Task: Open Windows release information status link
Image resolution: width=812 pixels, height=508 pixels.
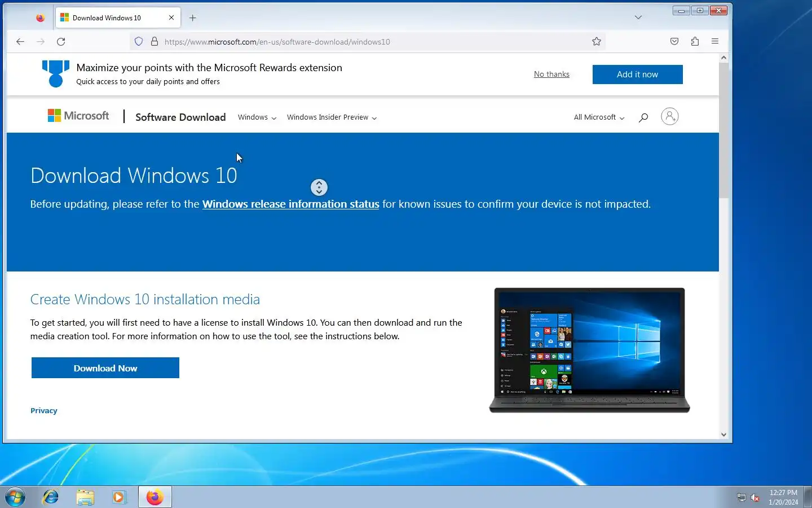Action: [x=291, y=204]
